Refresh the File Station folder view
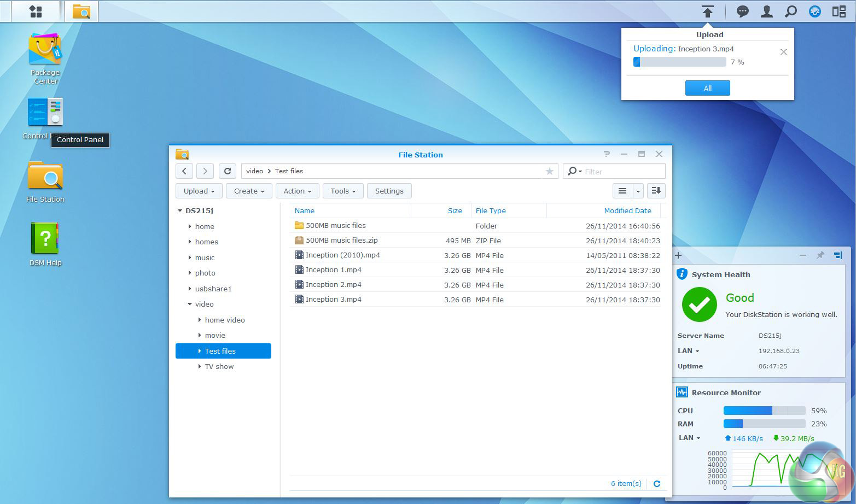The image size is (856, 504). click(x=228, y=171)
